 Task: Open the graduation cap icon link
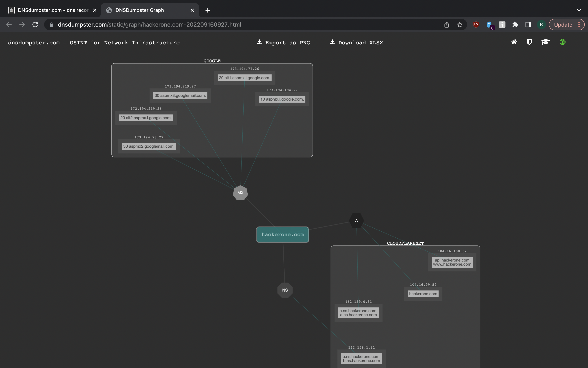tap(546, 42)
